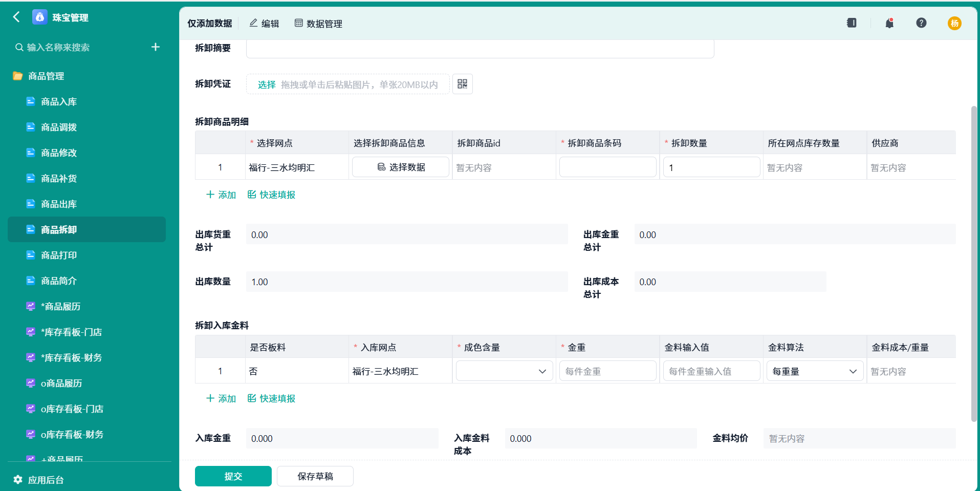Switch to 仅添加数据 tab
980x491 pixels.
click(210, 24)
